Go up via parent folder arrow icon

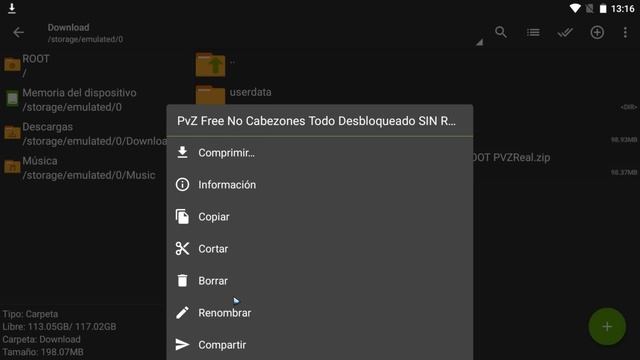(x=210, y=64)
